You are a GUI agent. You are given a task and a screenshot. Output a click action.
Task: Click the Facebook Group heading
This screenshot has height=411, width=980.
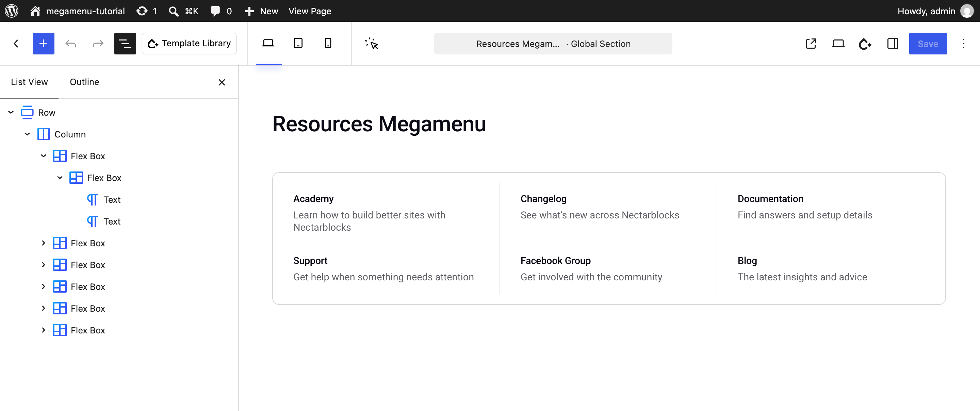point(555,260)
